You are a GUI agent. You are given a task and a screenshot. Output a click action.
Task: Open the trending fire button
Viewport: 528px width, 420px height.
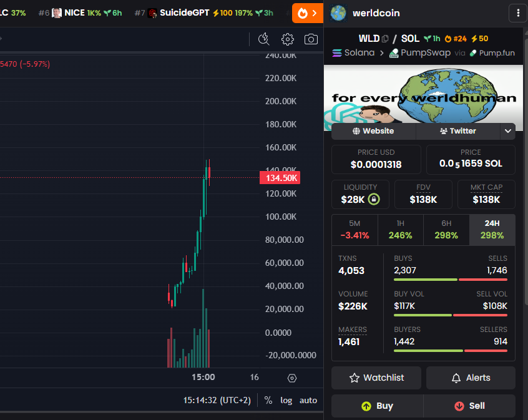(308, 13)
